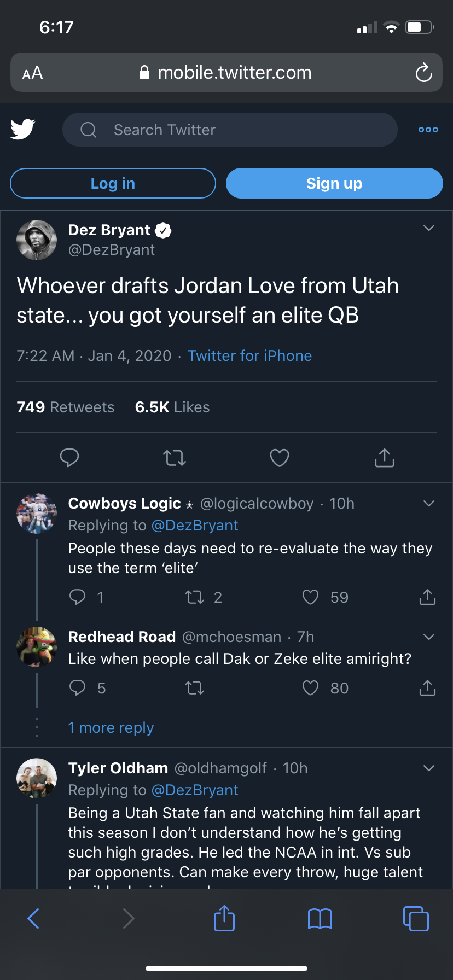This screenshot has height=980, width=453.
Task: Reply to Dez Bryant's main tweet
Action: pyautogui.click(x=69, y=458)
